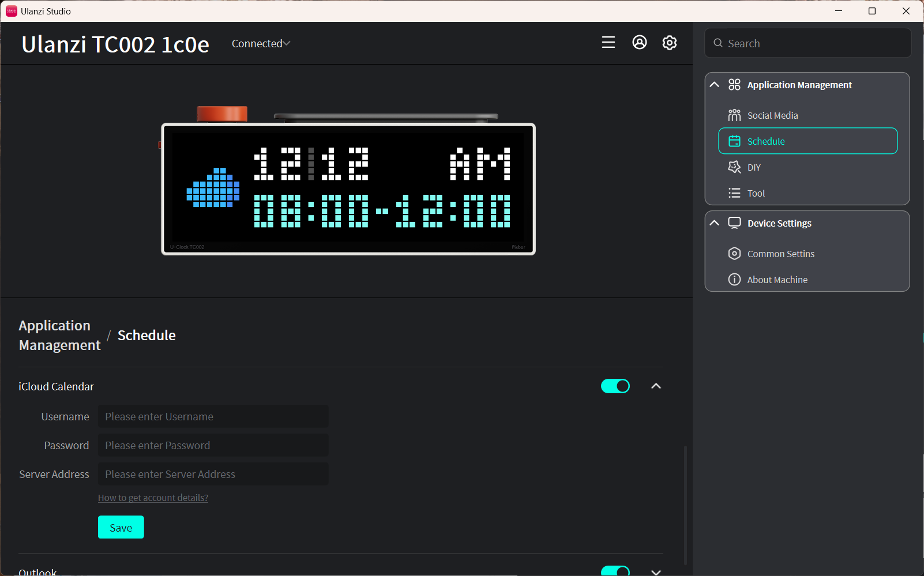
Task: Click the Search box
Action: pos(807,43)
